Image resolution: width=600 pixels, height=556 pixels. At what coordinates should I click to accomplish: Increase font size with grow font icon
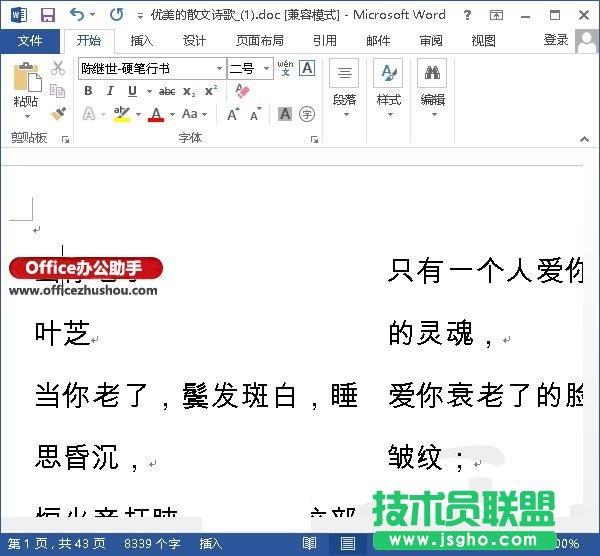(x=233, y=114)
